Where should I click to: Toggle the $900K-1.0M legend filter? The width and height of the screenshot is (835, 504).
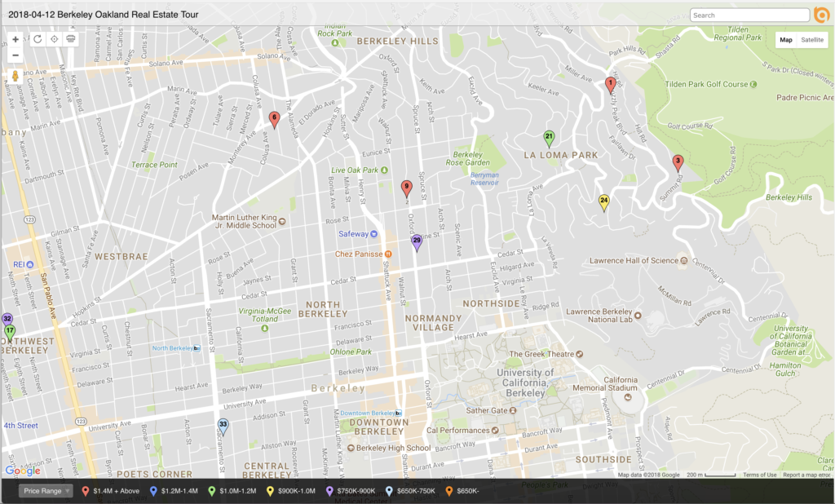(x=291, y=491)
